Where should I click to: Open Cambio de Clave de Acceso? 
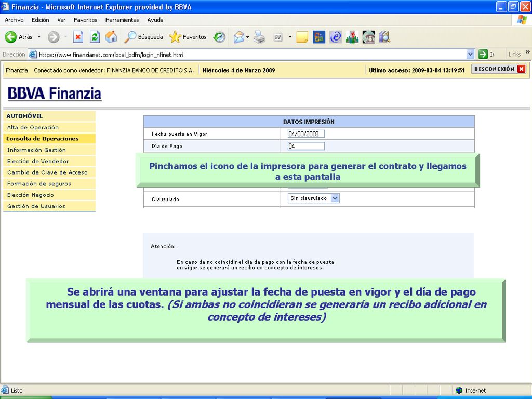(49, 172)
